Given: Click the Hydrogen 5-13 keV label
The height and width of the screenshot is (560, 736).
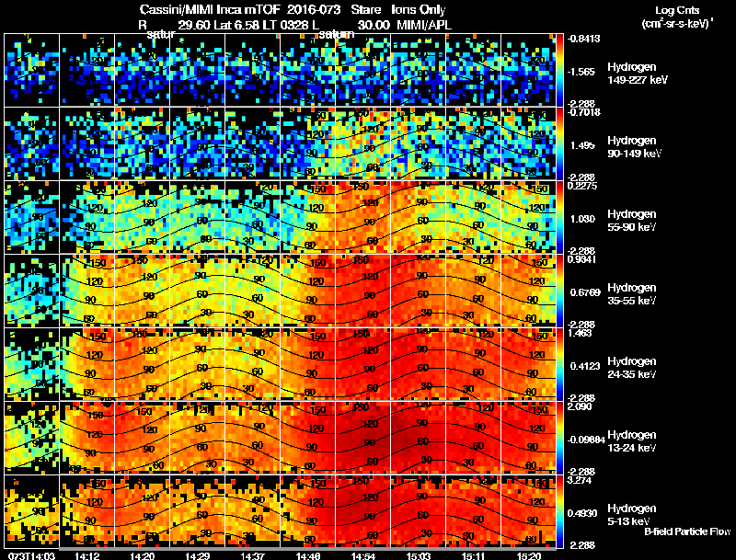Looking at the screenshot, I should click(632, 515).
